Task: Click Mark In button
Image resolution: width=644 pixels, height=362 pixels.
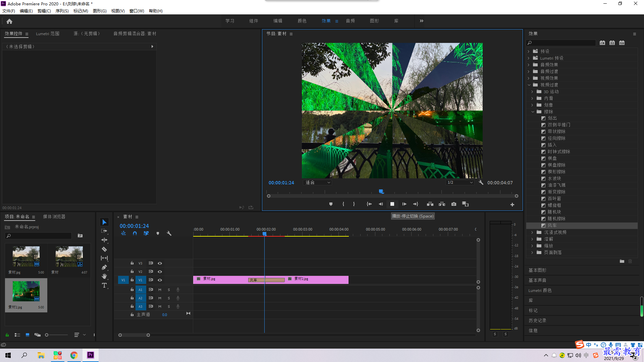Action: click(x=343, y=204)
